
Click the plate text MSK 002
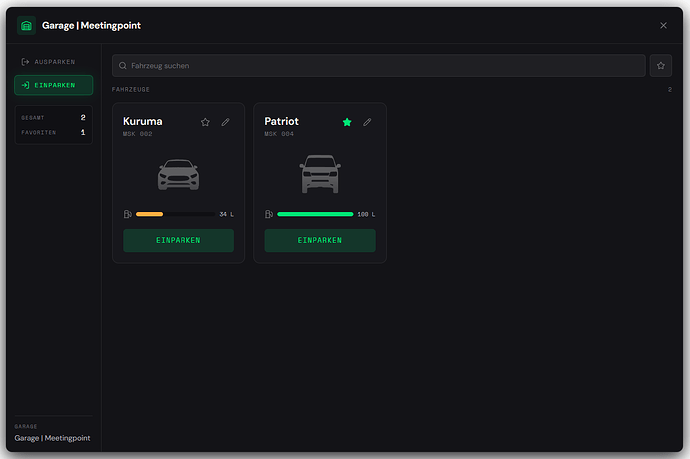(x=138, y=134)
